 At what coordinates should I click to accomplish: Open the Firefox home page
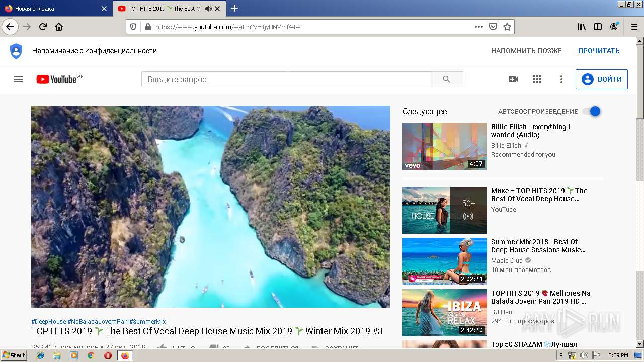59,27
